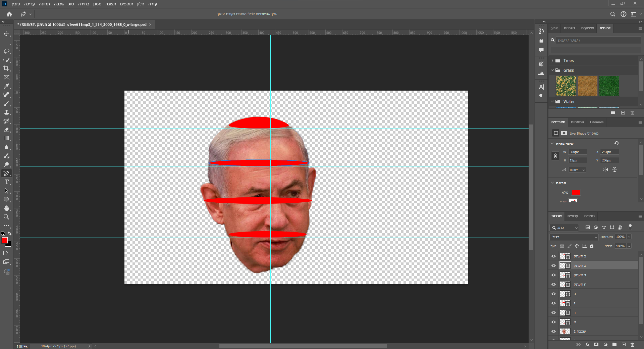This screenshot has height=349, width=644.
Task: Open the 'שכבה' (Layer) menu
Action: (59, 4)
